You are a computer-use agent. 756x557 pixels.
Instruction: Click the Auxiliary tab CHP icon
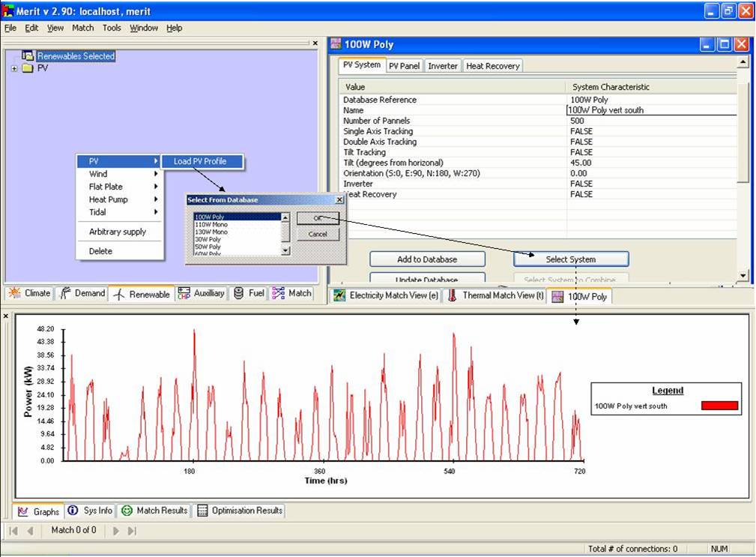pyautogui.click(x=184, y=294)
